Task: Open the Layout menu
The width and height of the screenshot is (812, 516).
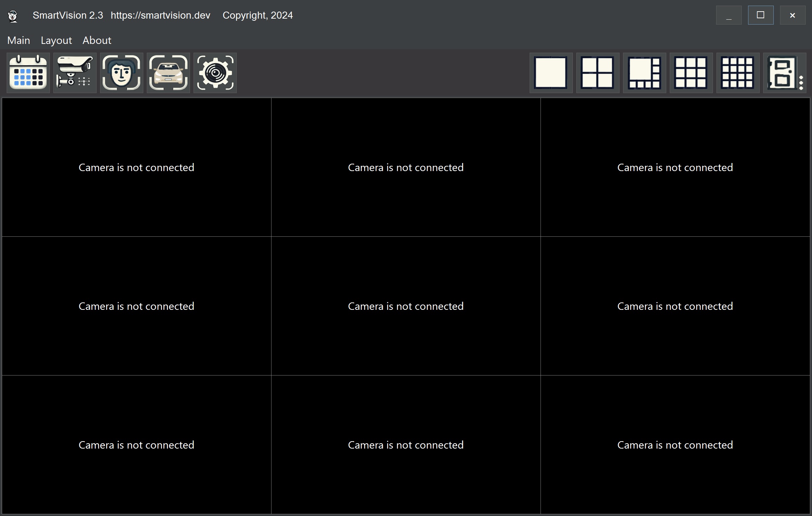Action: pos(56,40)
